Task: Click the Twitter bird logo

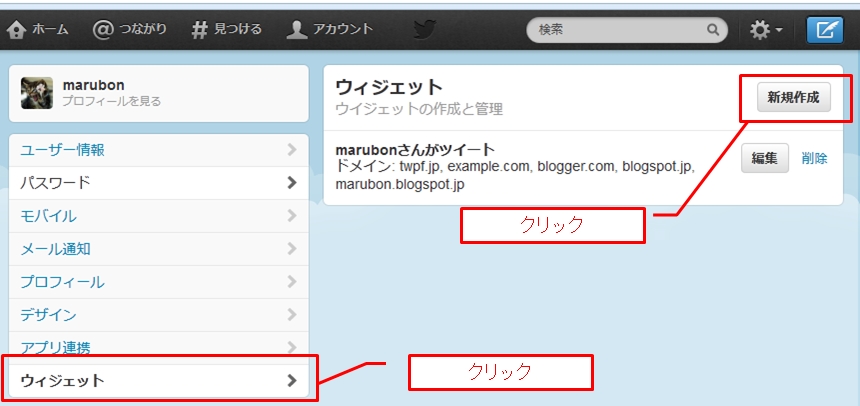Action: coord(425,30)
